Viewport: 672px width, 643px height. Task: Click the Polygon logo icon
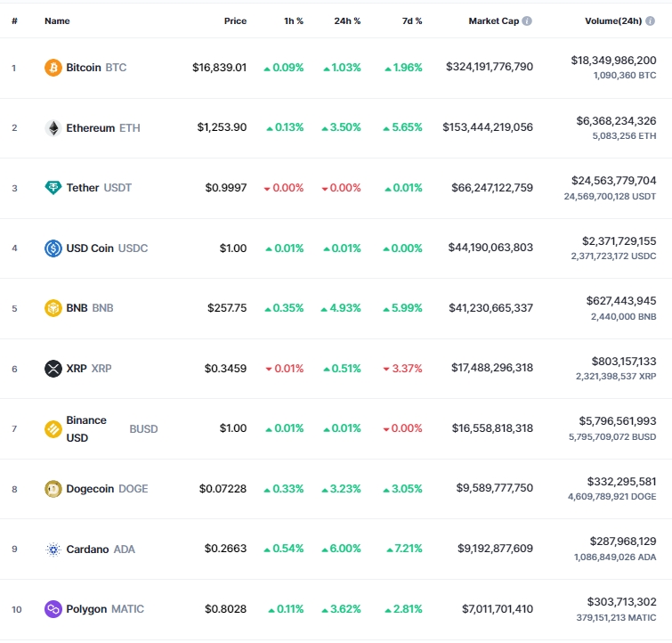tap(53, 609)
